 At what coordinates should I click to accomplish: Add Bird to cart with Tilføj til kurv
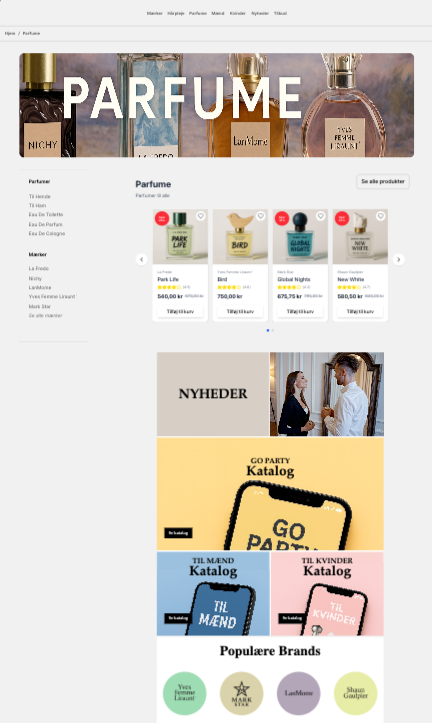click(240, 312)
